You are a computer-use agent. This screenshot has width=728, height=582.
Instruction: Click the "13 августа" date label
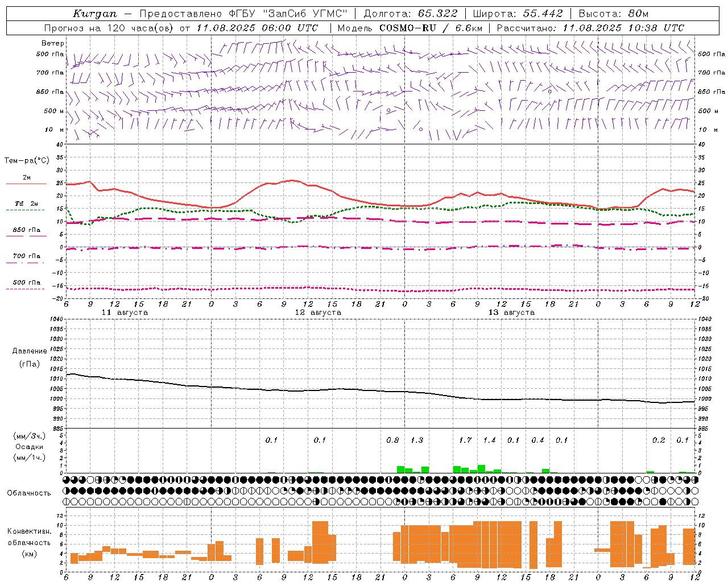pyautogui.click(x=511, y=313)
